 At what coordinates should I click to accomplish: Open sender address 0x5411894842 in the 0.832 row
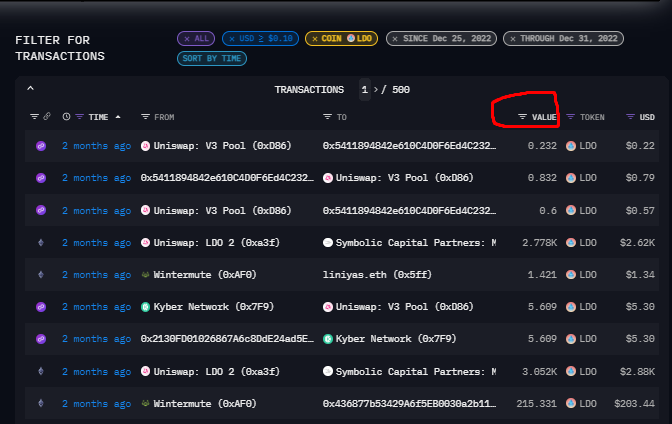pyautogui.click(x=227, y=178)
